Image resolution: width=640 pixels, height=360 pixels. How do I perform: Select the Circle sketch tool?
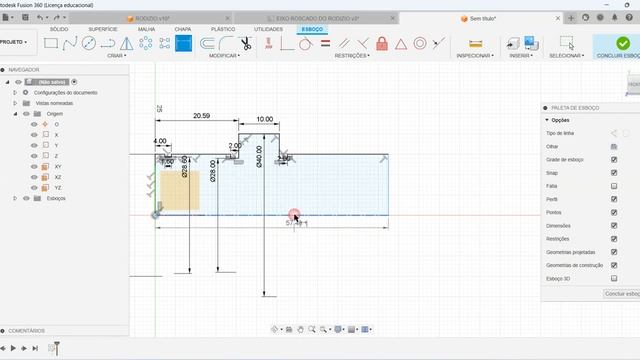click(89, 43)
